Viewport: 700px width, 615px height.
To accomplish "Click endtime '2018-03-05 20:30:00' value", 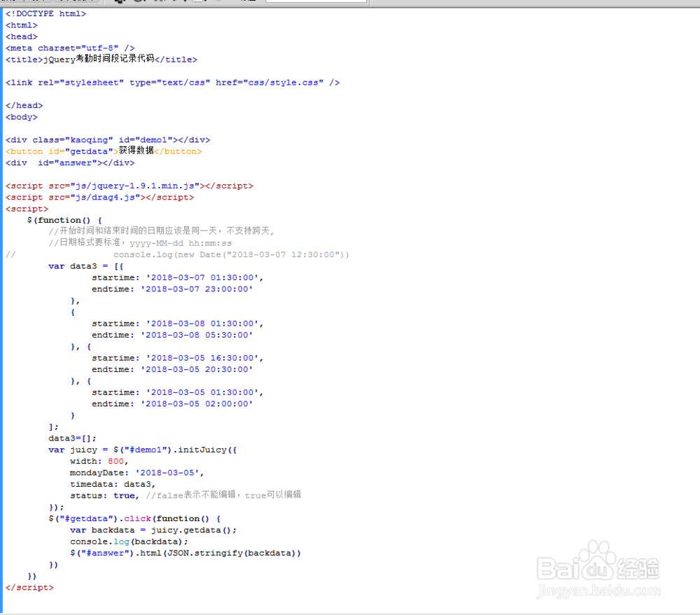I will point(197,370).
